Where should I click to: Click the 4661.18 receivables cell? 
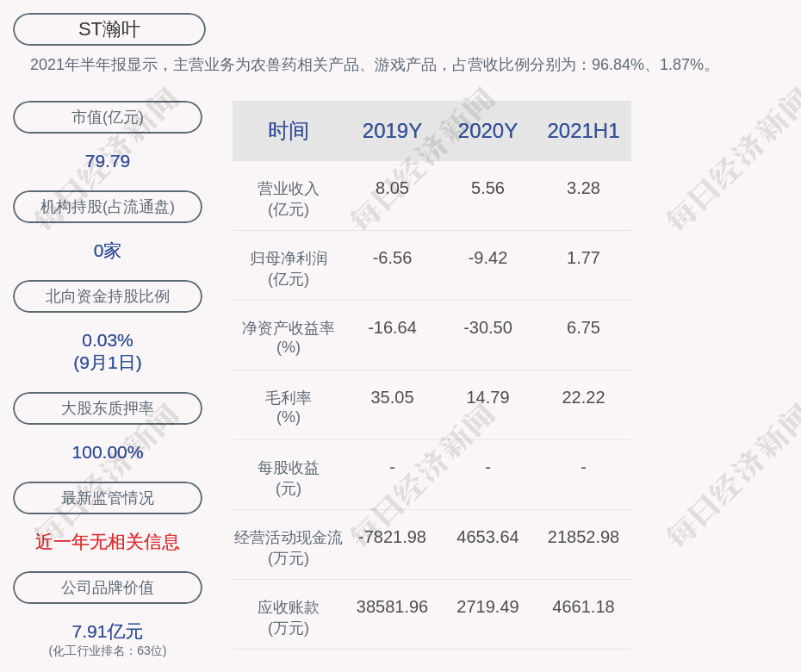(583, 607)
